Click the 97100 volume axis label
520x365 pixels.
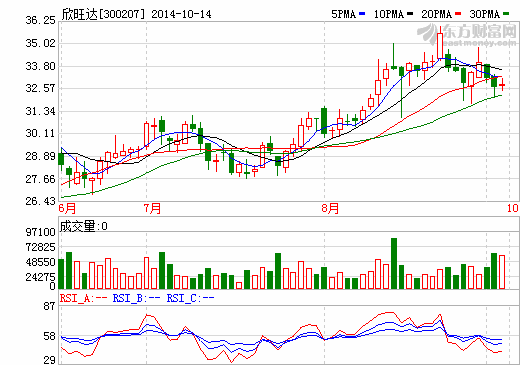coord(41,232)
